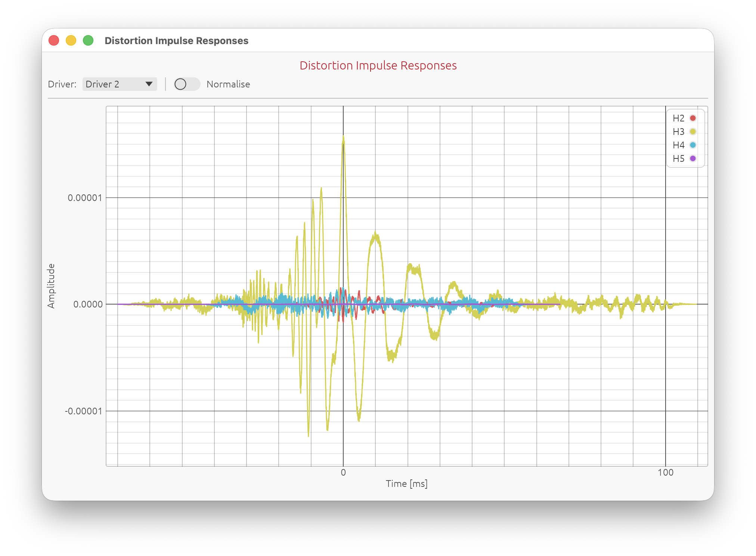Click the H4 legend label
The height and width of the screenshot is (556, 756).
pyautogui.click(x=678, y=145)
